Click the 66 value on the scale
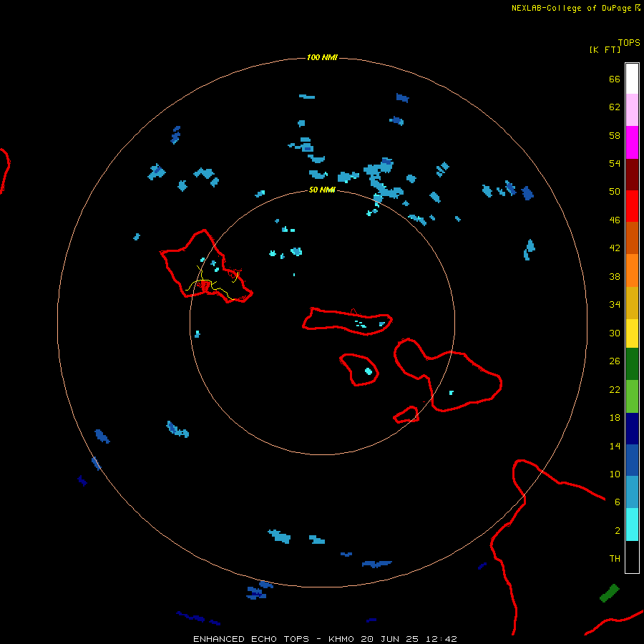The width and height of the screenshot is (644, 644). point(615,79)
